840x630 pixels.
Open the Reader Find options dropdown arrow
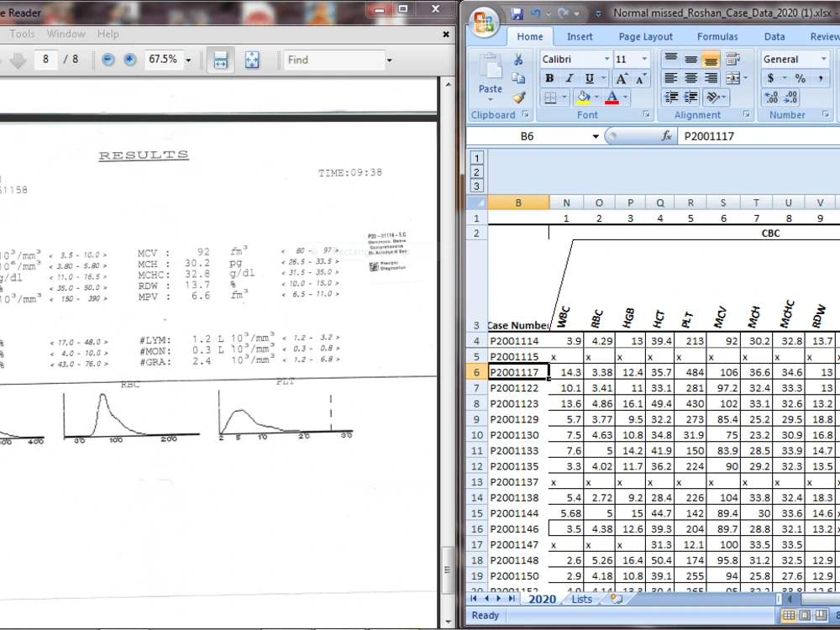tap(390, 60)
